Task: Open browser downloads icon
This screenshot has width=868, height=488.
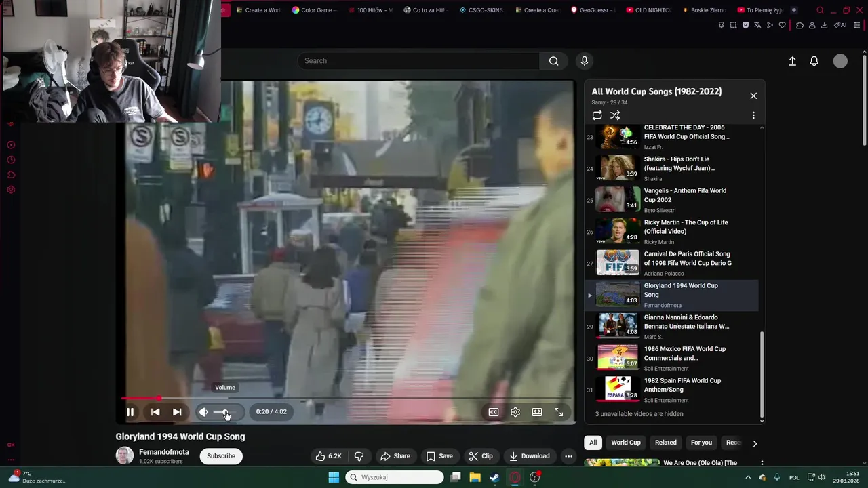Action: pos(824,25)
